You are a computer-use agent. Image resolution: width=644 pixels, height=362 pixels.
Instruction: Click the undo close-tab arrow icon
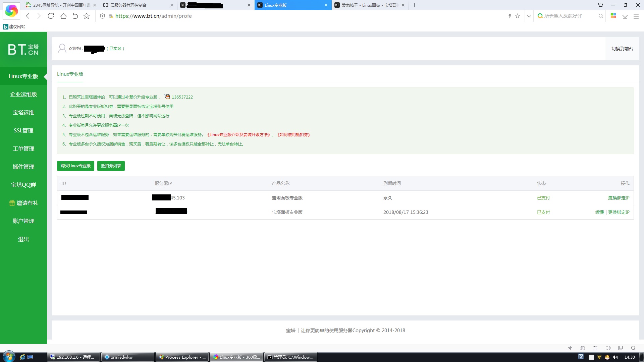75,16
